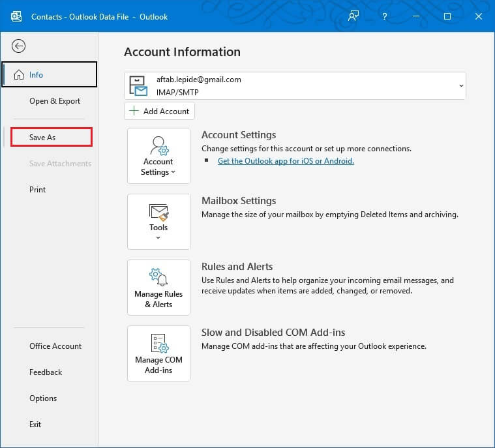Open the Feedback page
Viewport: 495px width, 448px height.
46,372
